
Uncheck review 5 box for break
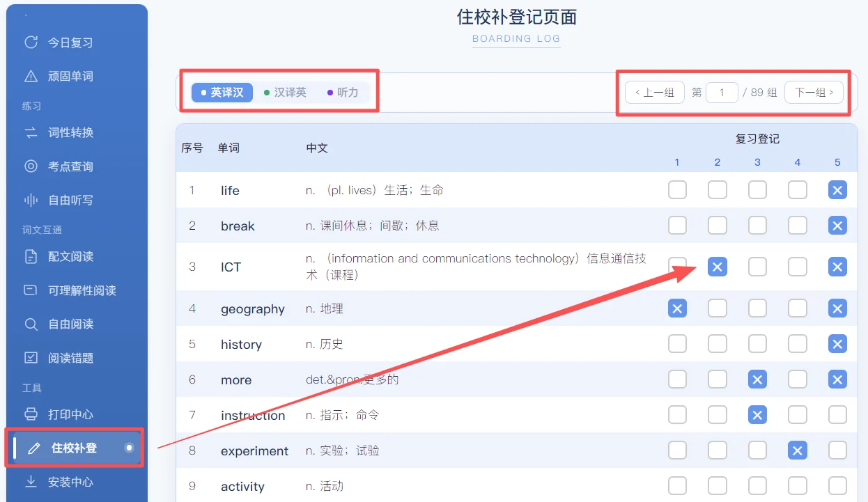(x=837, y=225)
